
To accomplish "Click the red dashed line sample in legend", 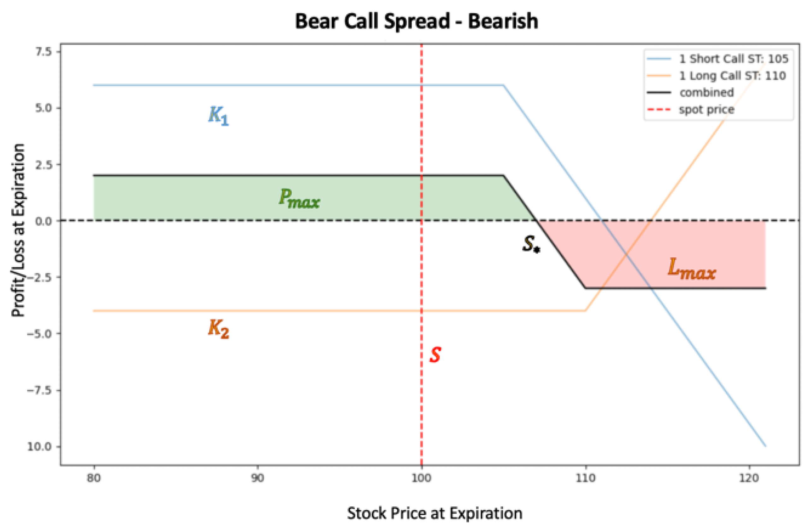I will (x=659, y=109).
